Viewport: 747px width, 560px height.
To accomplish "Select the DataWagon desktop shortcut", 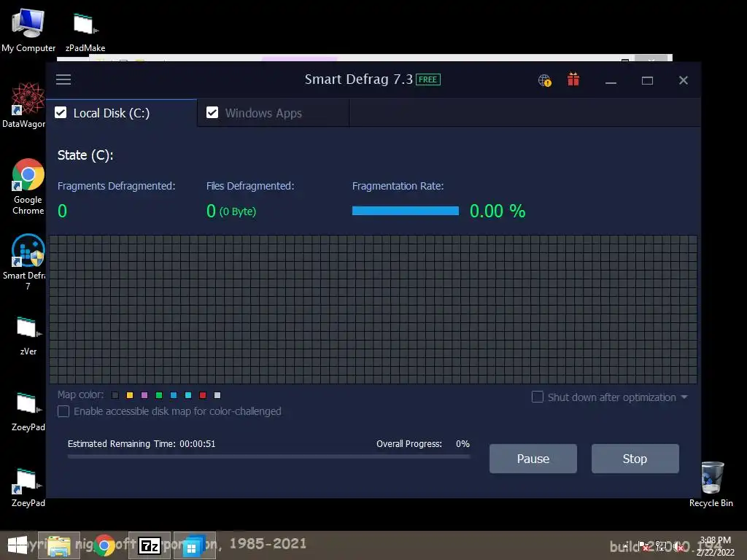I will tap(25, 106).
